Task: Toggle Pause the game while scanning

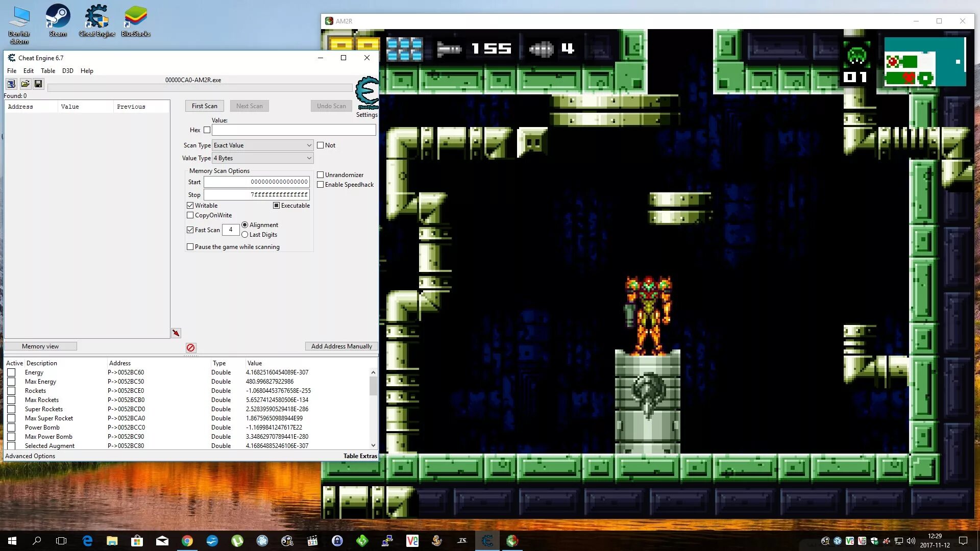Action: point(190,247)
